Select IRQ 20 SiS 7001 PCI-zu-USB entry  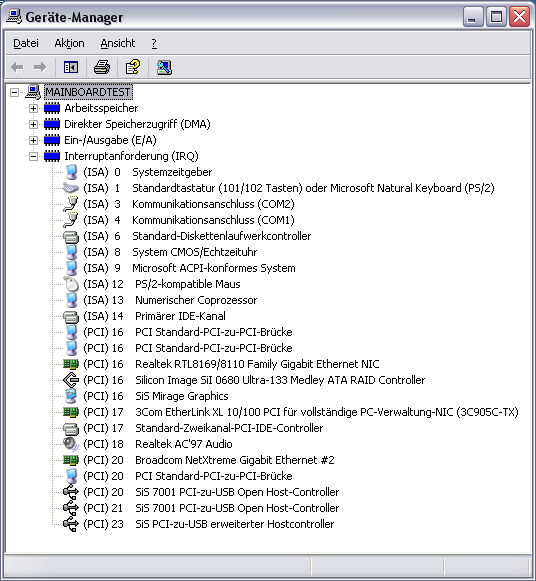211,492
